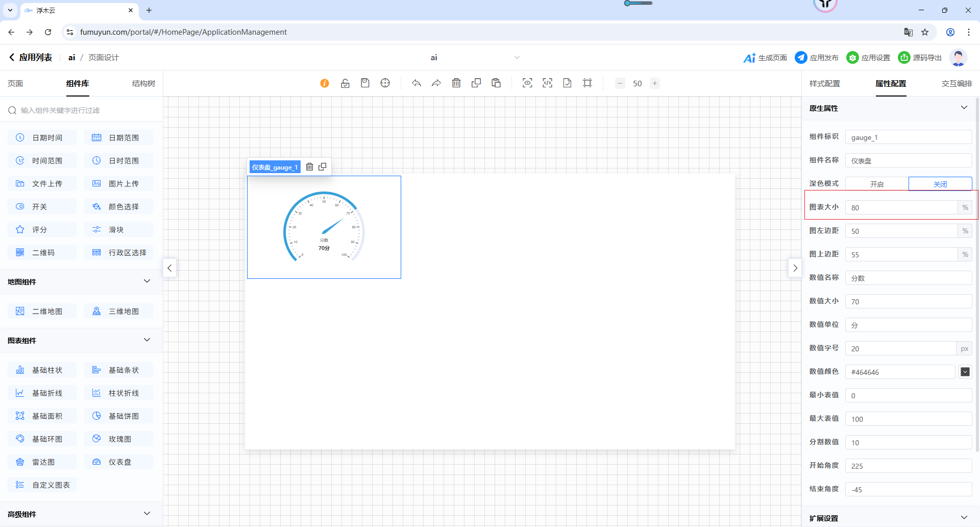Click the 图表大小 input field
The image size is (980, 527).
point(901,208)
